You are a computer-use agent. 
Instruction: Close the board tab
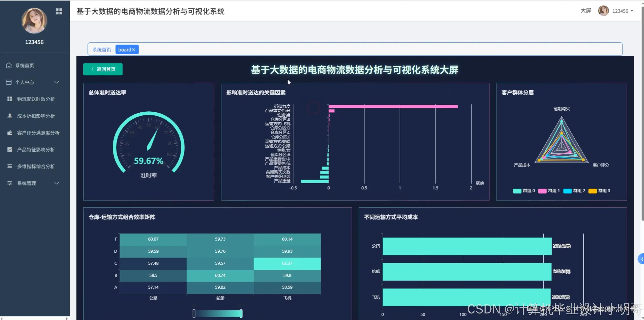coord(134,50)
